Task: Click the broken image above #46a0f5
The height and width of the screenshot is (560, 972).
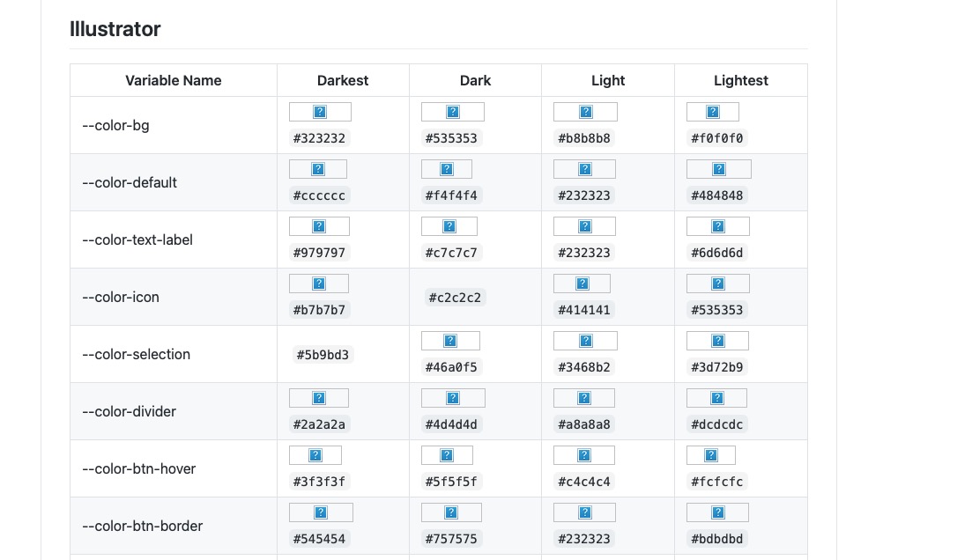Action: tap(450, 341)
